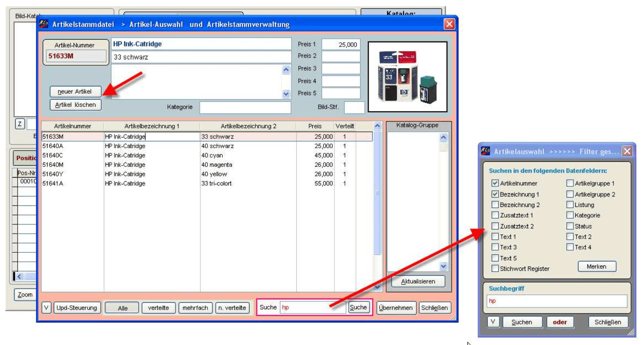This screenshot has width=644, height=345.
Task: Click the HP Ink-Catridge title field
Action: tap(201, 44)
